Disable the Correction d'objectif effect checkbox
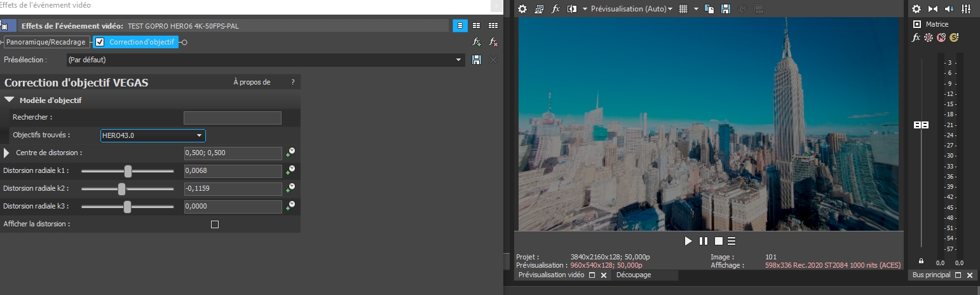 pyautogui.click(x=100, y=43)
